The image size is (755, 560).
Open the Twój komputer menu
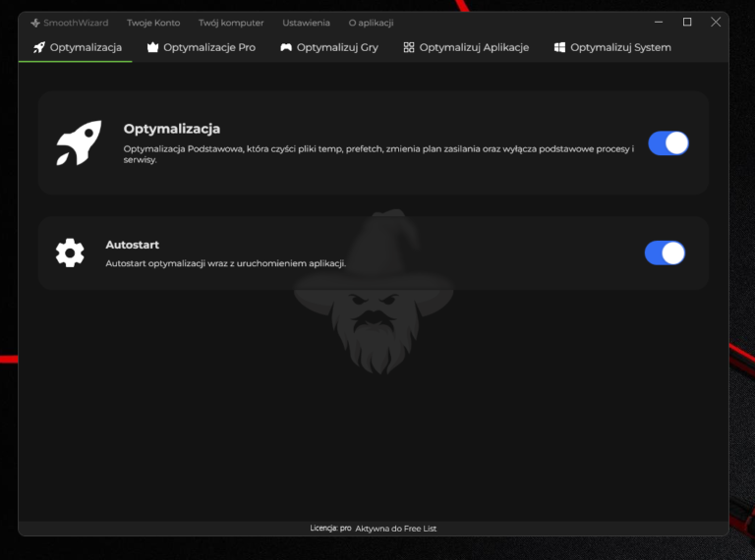[x=231, y=23]
